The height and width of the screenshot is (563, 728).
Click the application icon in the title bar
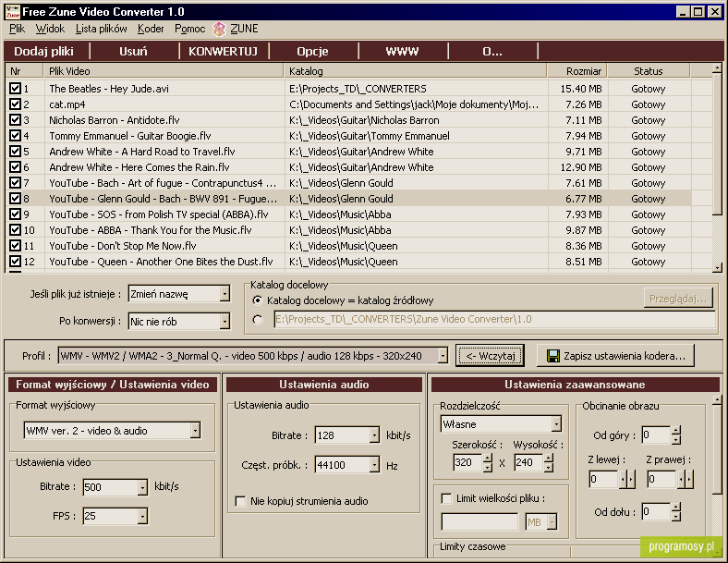click(x=13, y=12)
